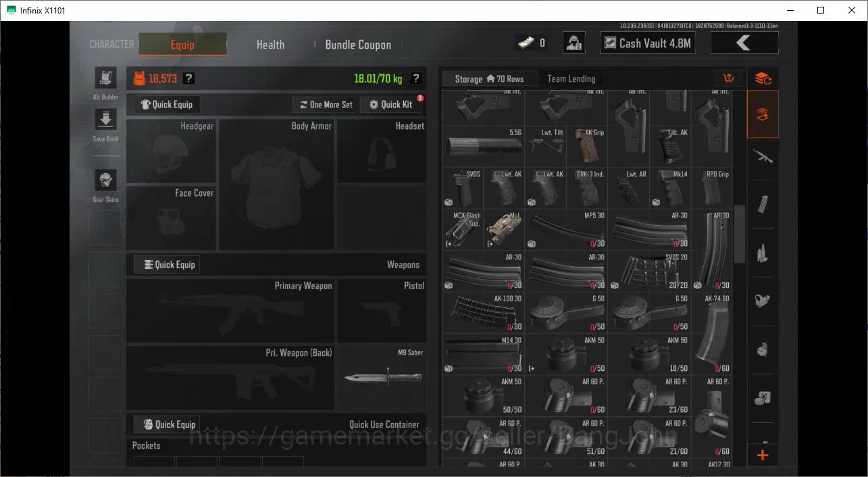Click the operator profile icon near Cash Vault
This screenshot has width=868, height=477.
[574, 43]
